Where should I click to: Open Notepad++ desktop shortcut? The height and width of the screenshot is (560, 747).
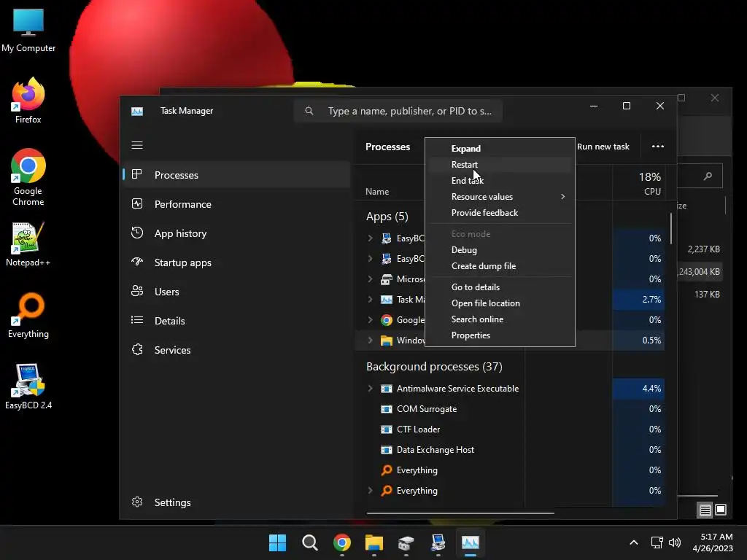28,244
